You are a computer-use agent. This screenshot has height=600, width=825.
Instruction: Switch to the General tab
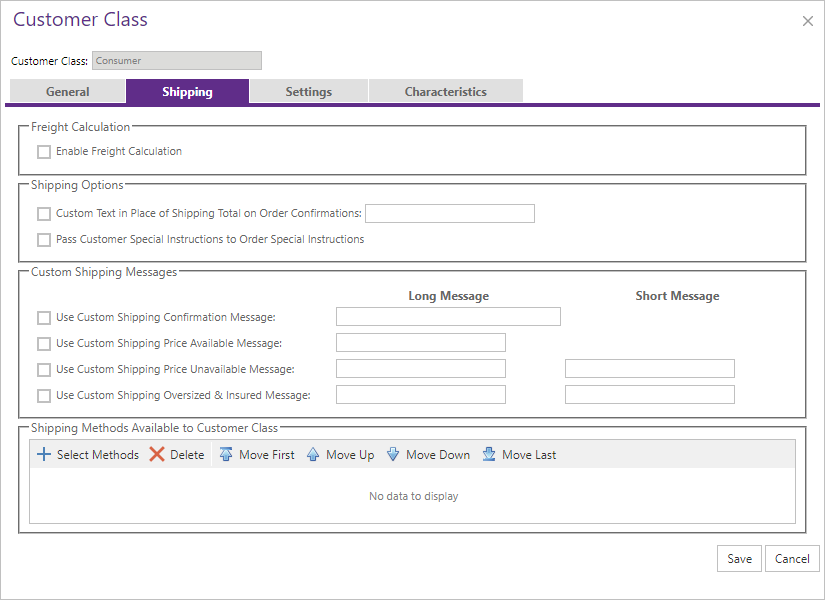pos(67,91)
